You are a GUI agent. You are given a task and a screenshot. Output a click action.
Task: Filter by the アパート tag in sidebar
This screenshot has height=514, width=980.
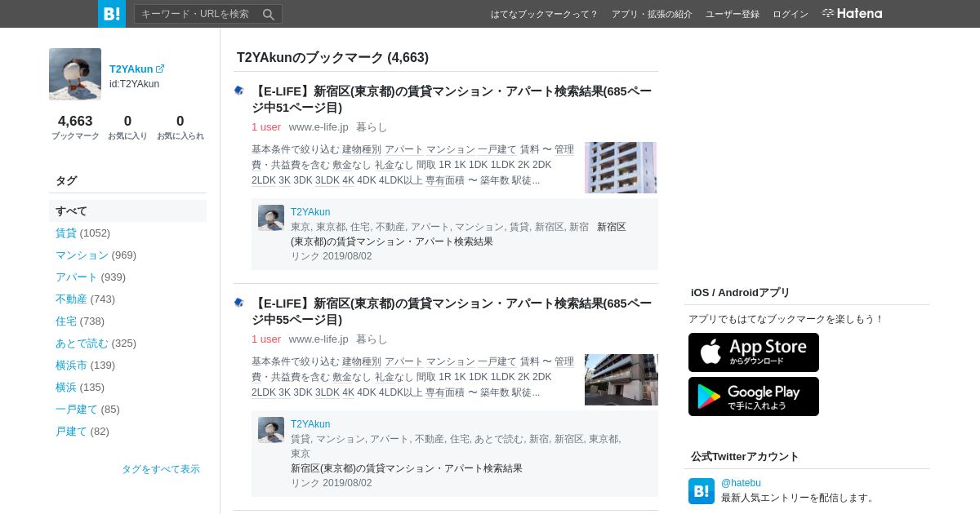click(x=77, y=277)
